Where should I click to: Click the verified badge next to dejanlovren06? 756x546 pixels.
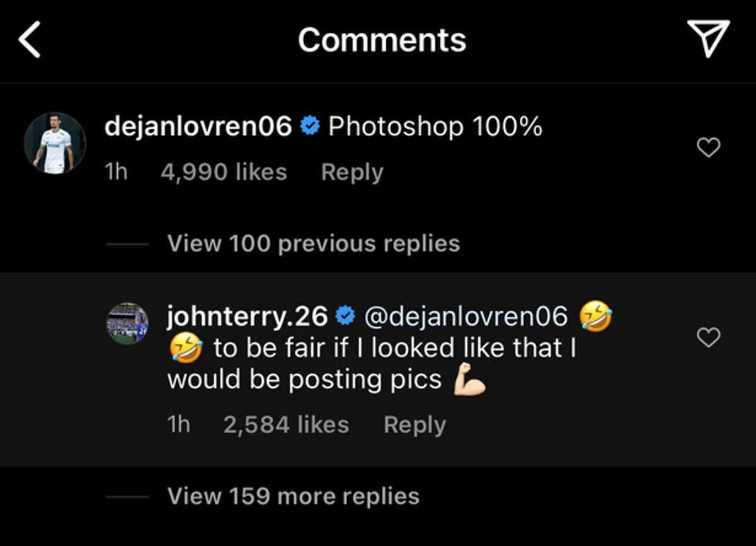310,127
